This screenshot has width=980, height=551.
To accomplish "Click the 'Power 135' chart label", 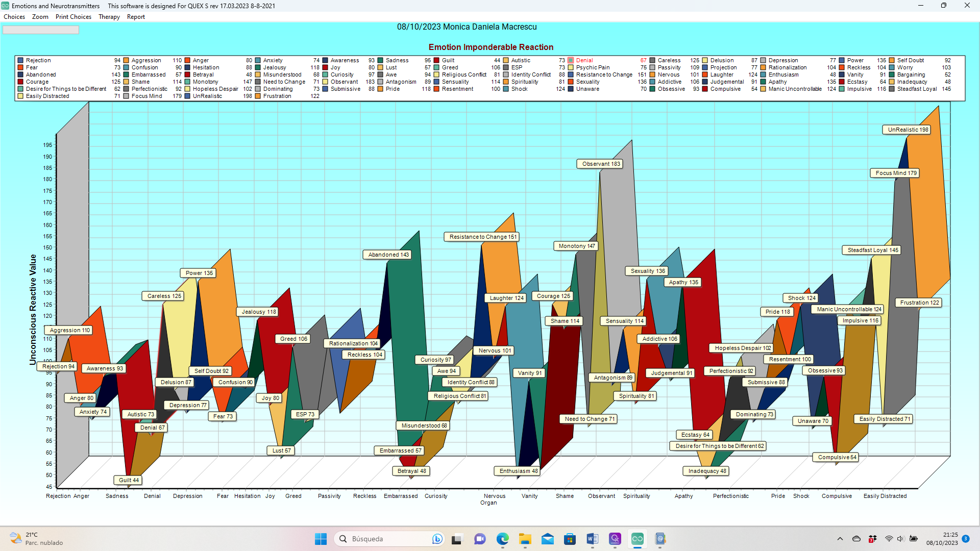I will click(x=199, y=273).
